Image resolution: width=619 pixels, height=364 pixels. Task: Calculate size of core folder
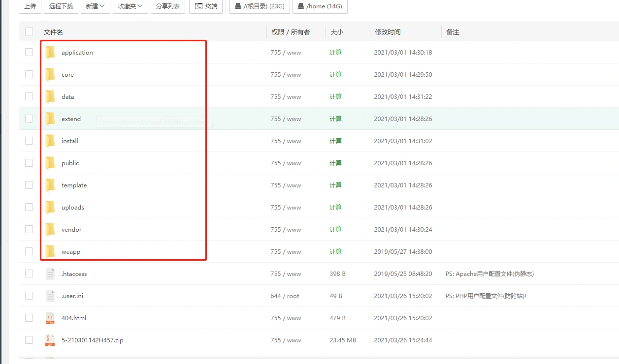click(x=335, y=74)
